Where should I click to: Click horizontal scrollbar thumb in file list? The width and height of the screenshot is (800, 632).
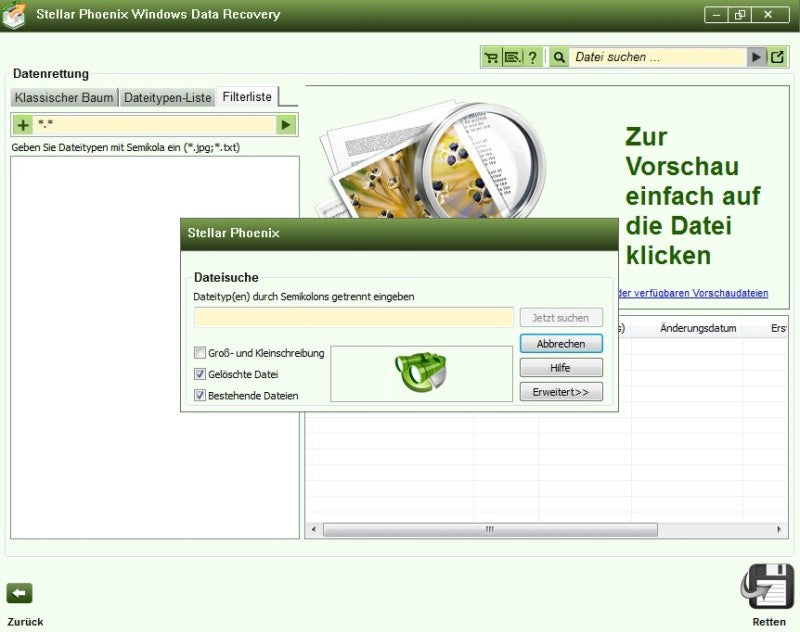tap(490, 529)
